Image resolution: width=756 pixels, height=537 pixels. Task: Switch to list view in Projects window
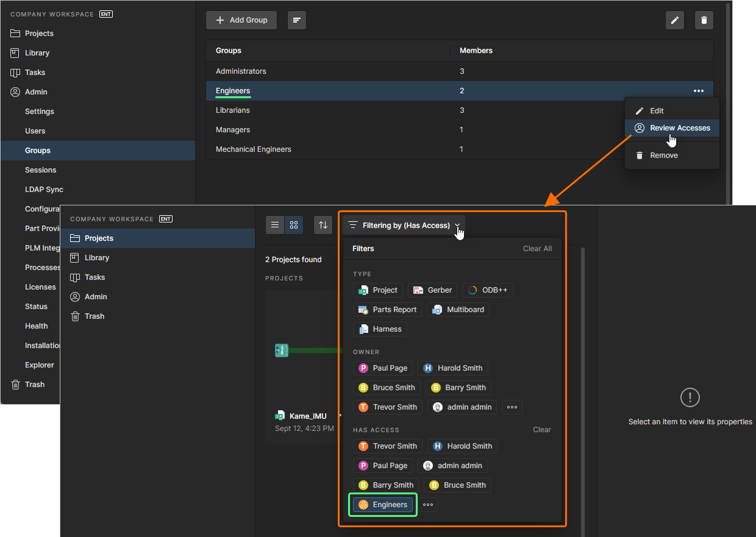[x=275, y=225]
